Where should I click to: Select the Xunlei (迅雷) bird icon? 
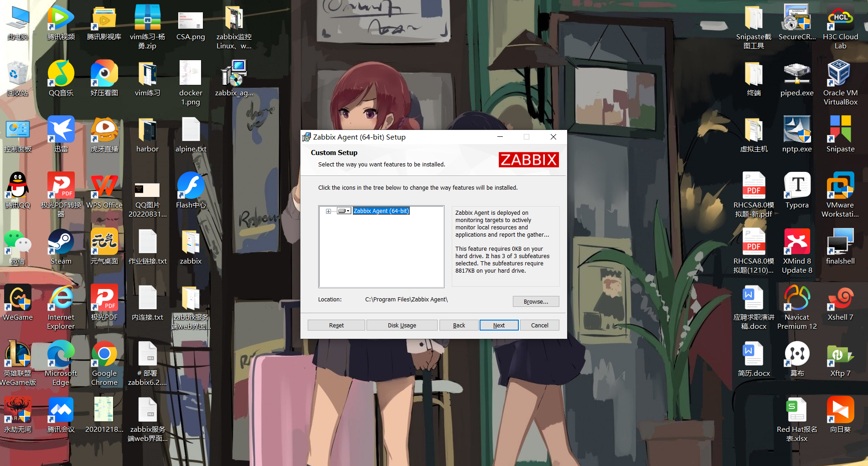click(61, 135)
